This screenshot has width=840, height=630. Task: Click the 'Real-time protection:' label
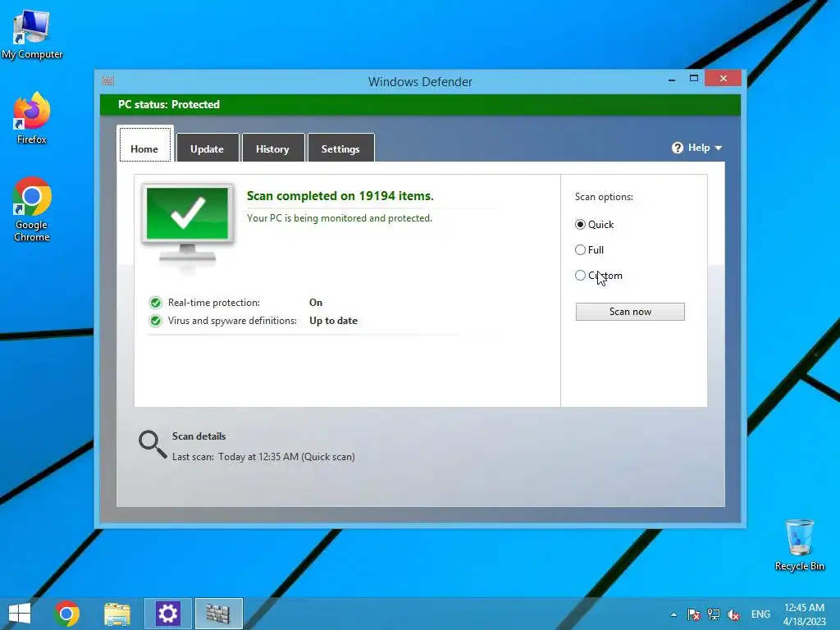pos(214,303)
